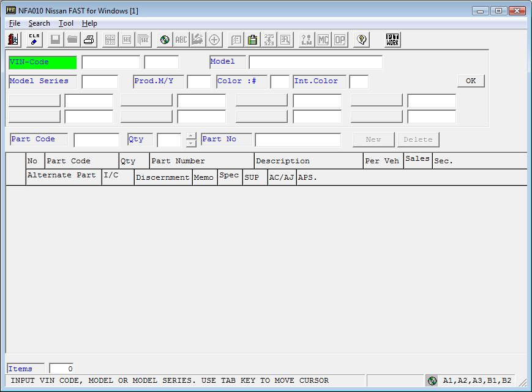Focus the Part No input field
This screenshot has height=392, width=532.
[298, 140]
